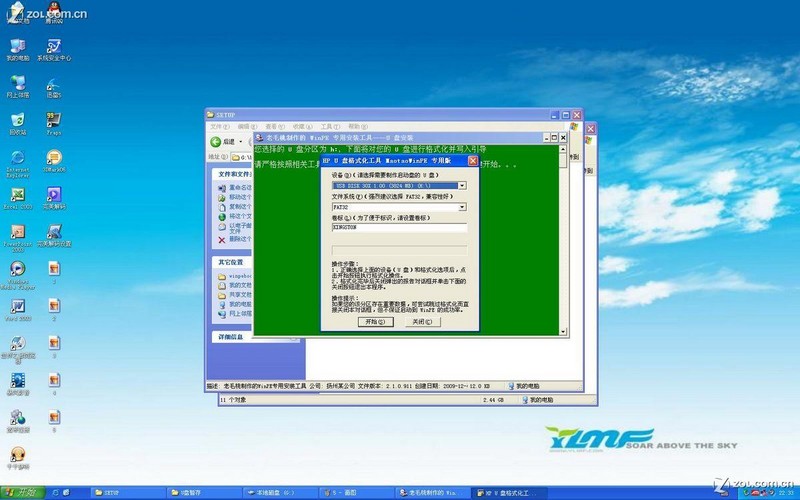Open 完美解码设置 settings shortcut
This screenshot has height=500, width=800.
point(54,235)
